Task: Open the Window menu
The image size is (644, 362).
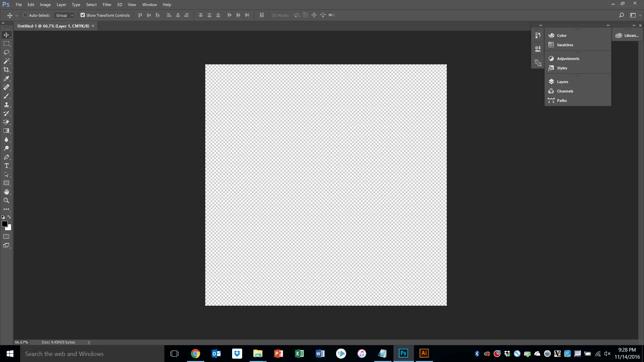Action: (x=149, y=5)
